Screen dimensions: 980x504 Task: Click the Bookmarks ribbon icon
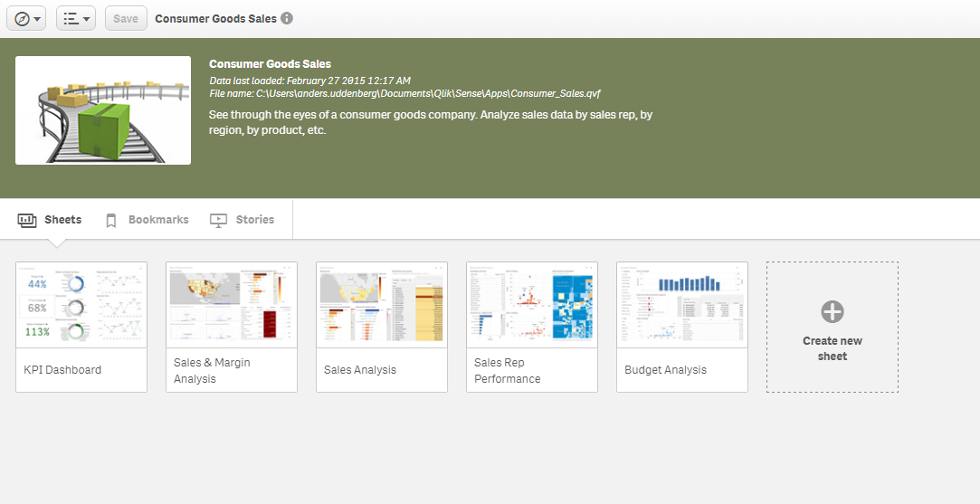(111, 220)
